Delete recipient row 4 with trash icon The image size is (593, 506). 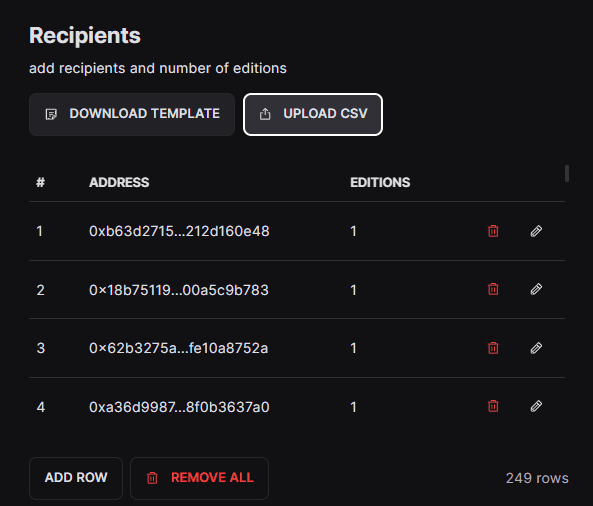coord(493,406)
